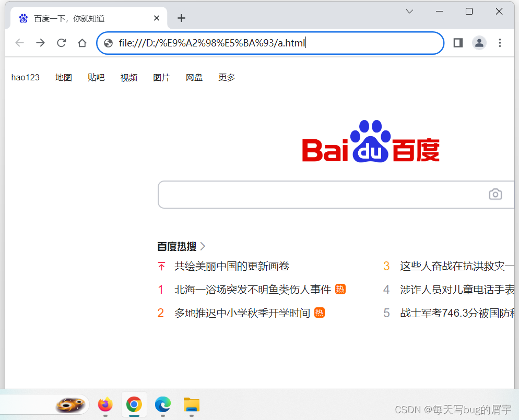The width and height of the screenshot is (519, 420).
Task: Open the Chrome profile avatar
Action: (x=479, y=43)
